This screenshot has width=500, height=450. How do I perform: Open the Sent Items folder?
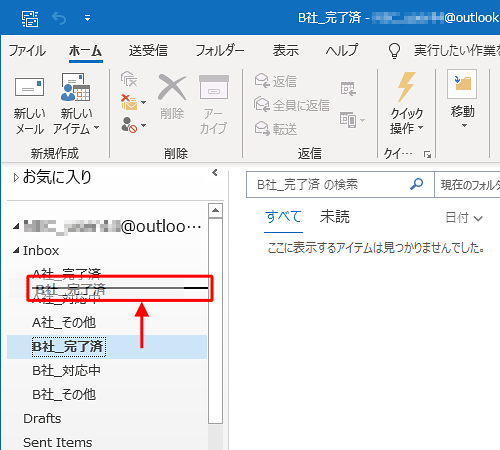[58, 443]
